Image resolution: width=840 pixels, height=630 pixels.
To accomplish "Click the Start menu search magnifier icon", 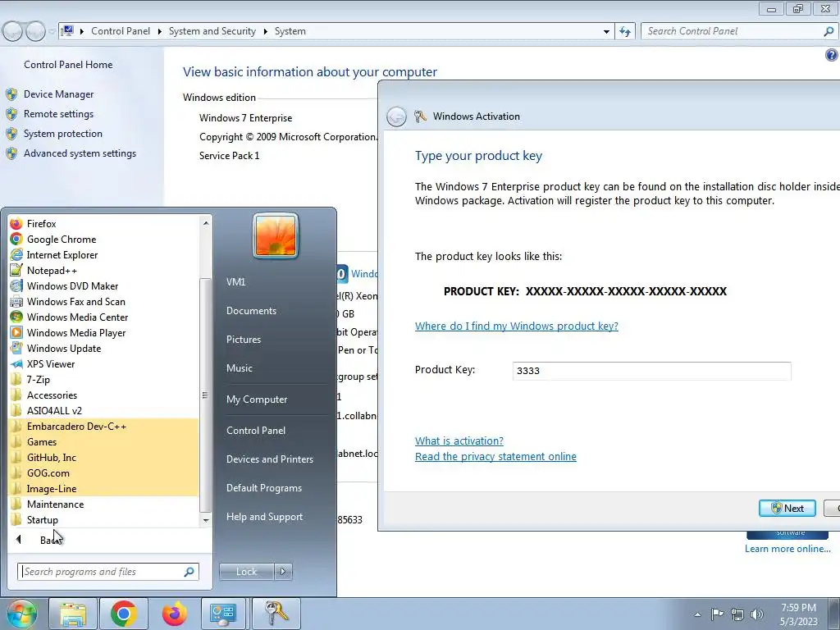I will (189, 572).
